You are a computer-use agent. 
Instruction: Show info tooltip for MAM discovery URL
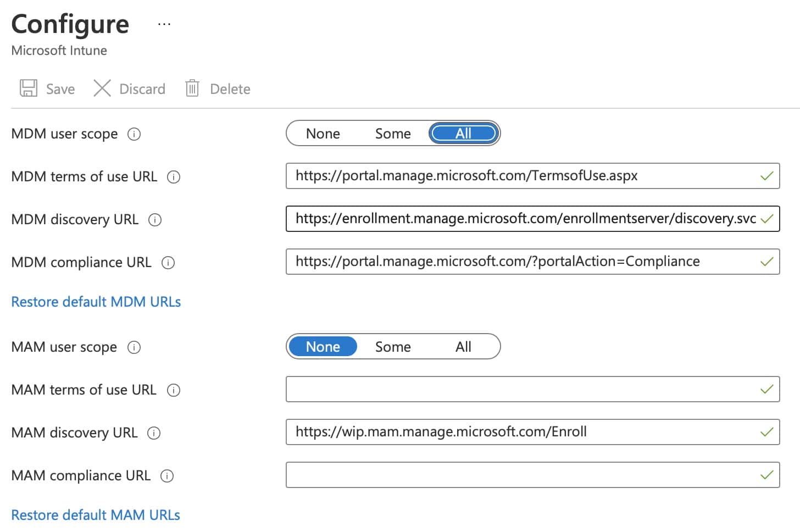[x=154, y=433]
